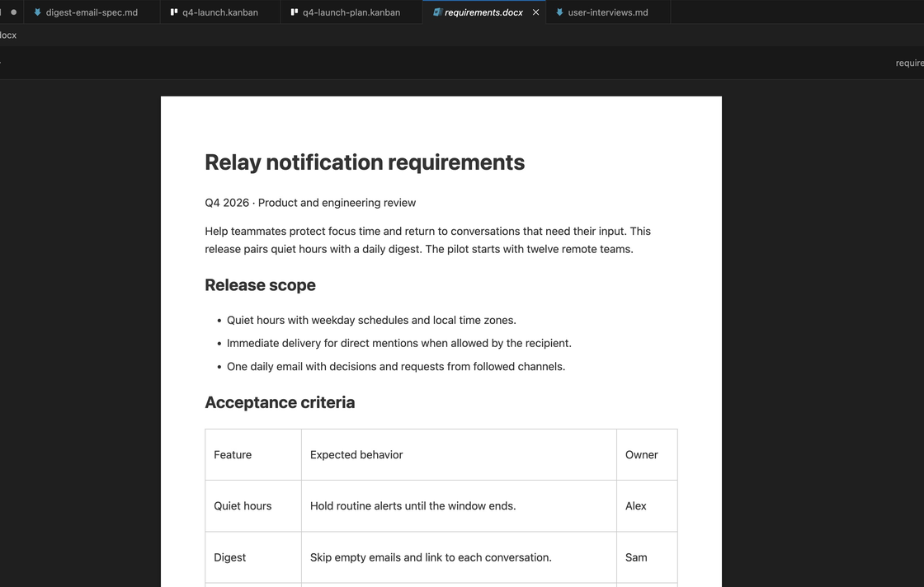Open the q4-launch.kanban tab
Viewport: 924px width, 587px height.
coord(219,12)
